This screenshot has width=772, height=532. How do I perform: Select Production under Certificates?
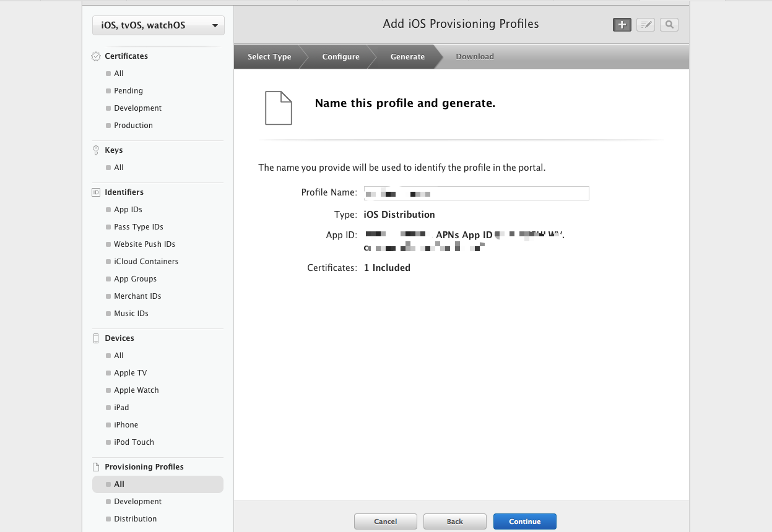pyautogui.click(x=133, y=126)
